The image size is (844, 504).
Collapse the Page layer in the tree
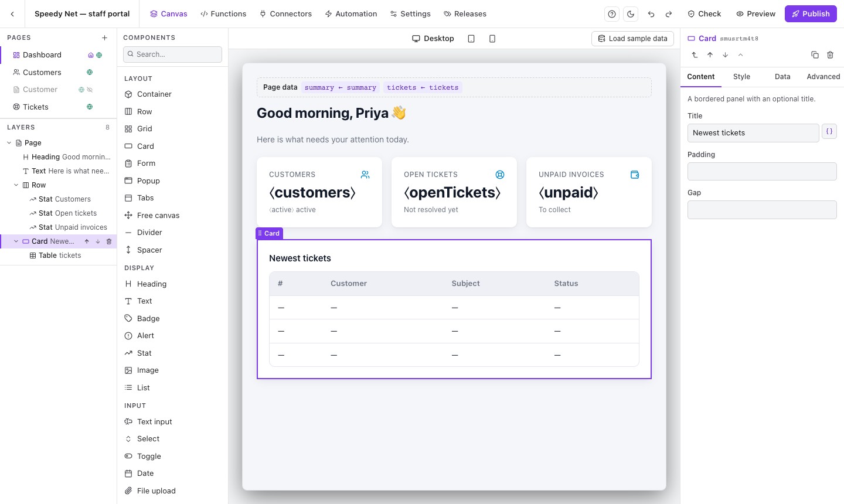point(9,143)
